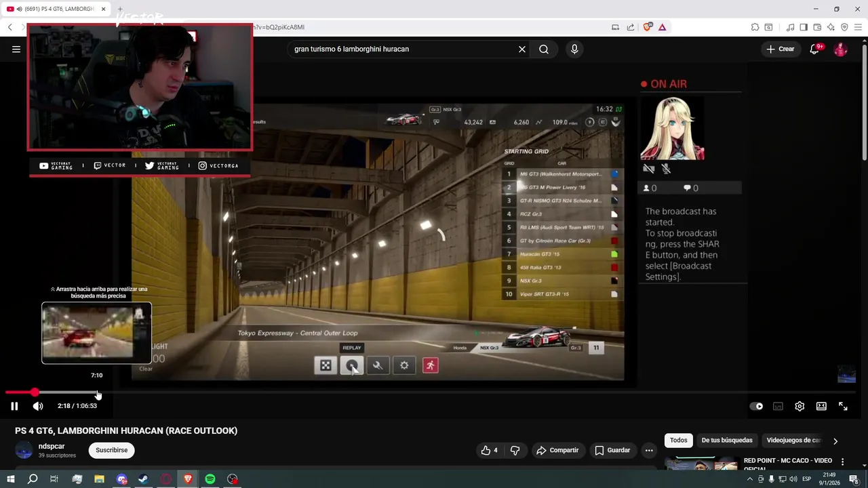Open File Explorer from the taskbar

99,479
